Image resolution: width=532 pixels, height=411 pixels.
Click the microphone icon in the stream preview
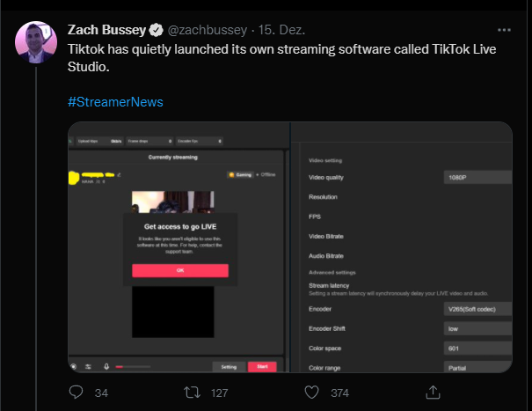[106, 366]
